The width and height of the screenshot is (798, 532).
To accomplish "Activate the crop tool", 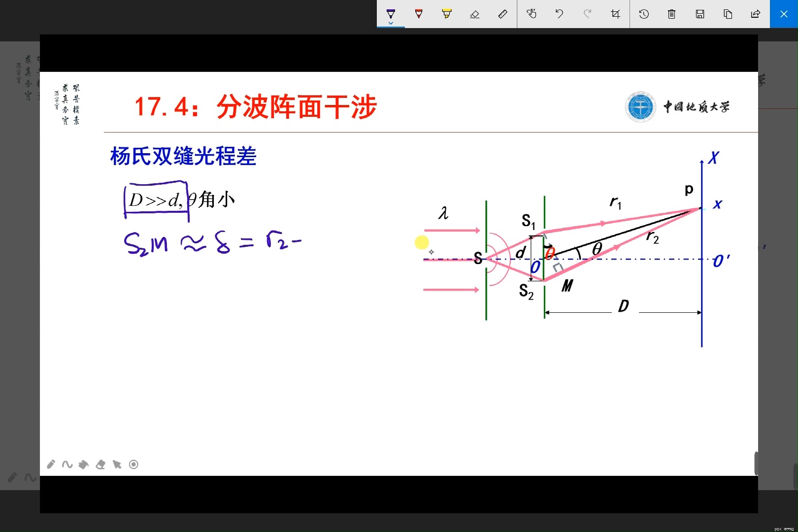I will pos(615,14).
